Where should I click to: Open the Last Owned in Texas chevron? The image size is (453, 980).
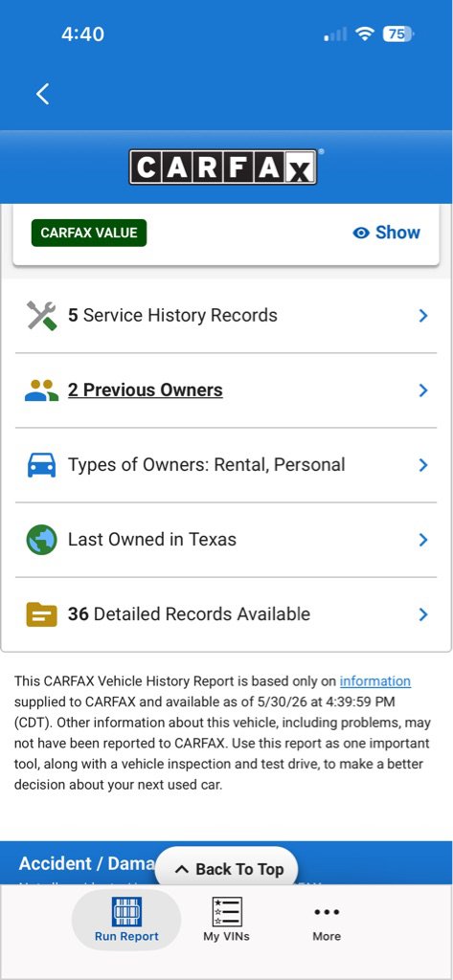coord(423,540)
